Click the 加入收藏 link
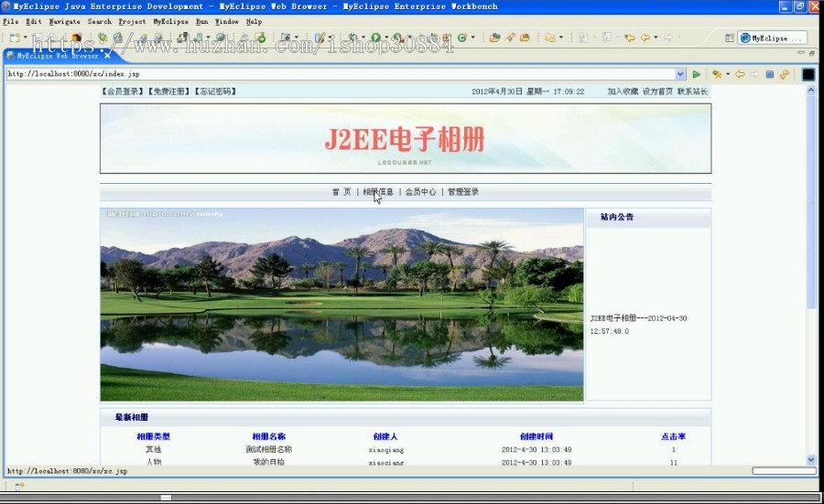 (x=623, y=91)
